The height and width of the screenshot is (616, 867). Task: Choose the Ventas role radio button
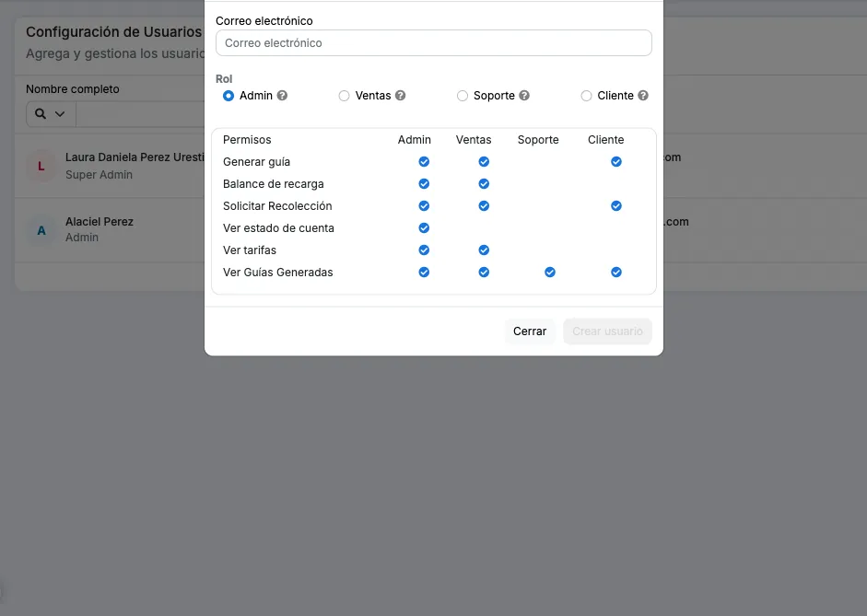click(344, 96)
